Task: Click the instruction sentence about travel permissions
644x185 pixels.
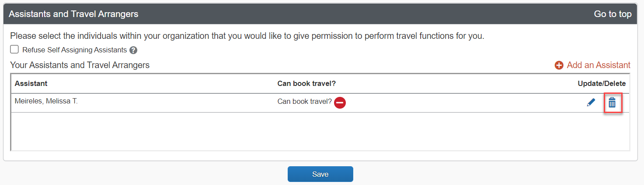Action: pos(247,36)
